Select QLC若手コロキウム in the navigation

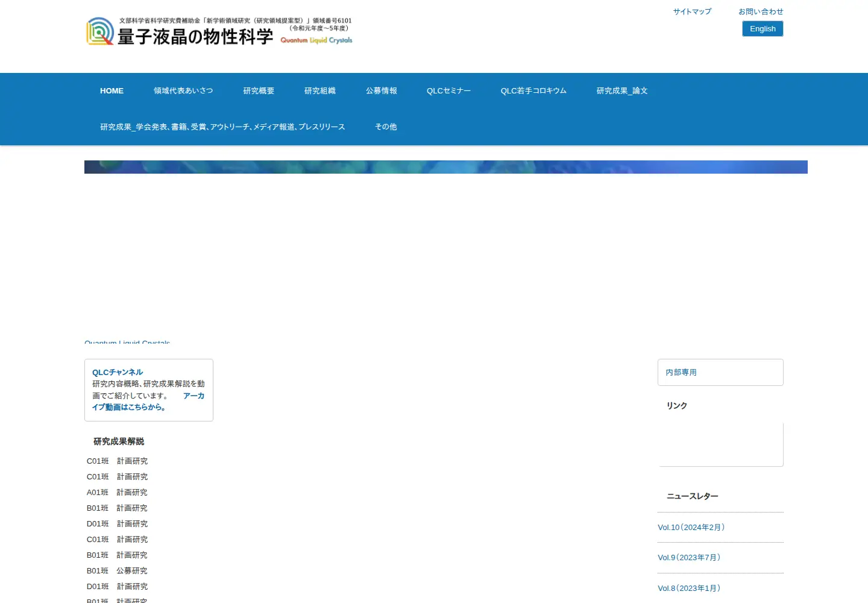coord(533,91)
